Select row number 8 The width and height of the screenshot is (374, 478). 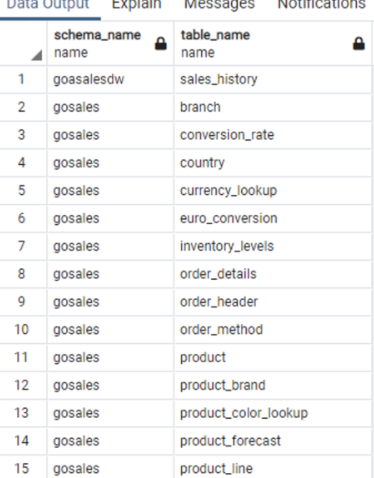23,274
